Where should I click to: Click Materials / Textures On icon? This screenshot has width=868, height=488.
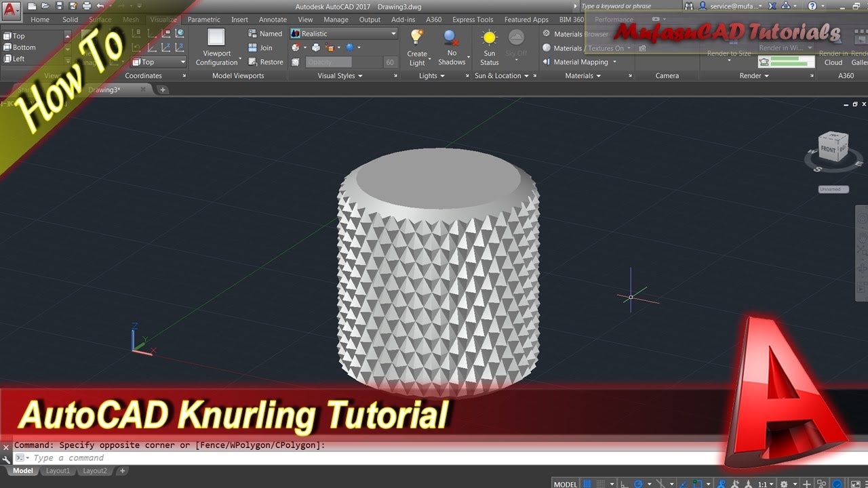547,48
